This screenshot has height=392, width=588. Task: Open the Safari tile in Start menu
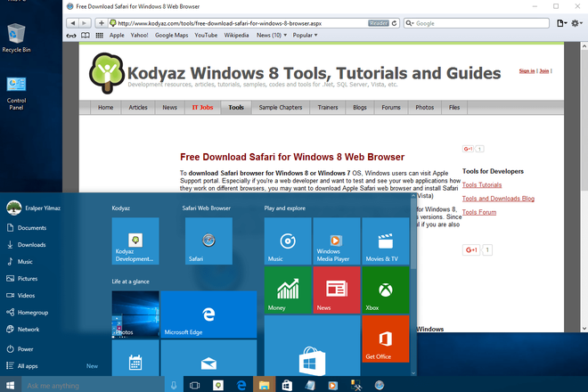tap(208, 241)
